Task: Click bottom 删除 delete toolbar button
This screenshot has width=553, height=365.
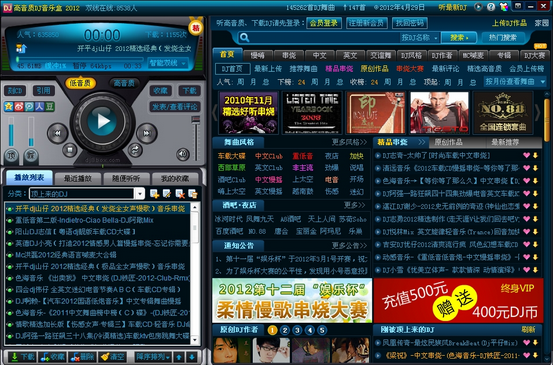Action: click(82, 357)
